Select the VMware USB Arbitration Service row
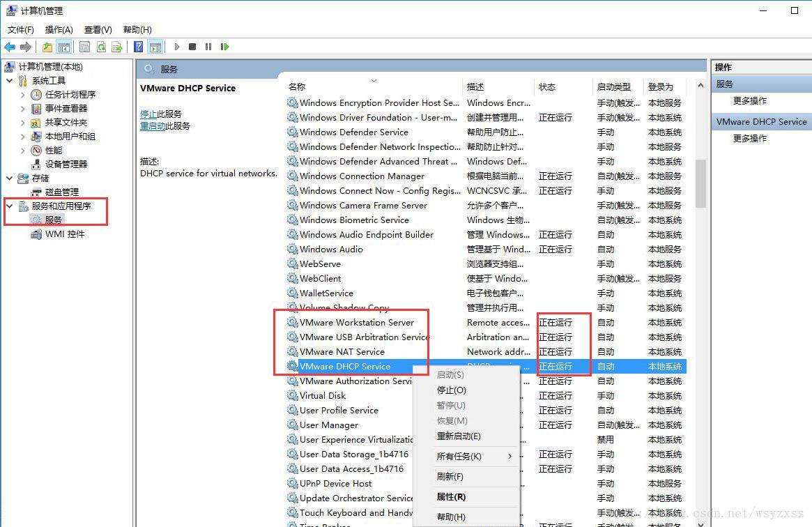Screen dimensions: 812x527 (486, 337)
